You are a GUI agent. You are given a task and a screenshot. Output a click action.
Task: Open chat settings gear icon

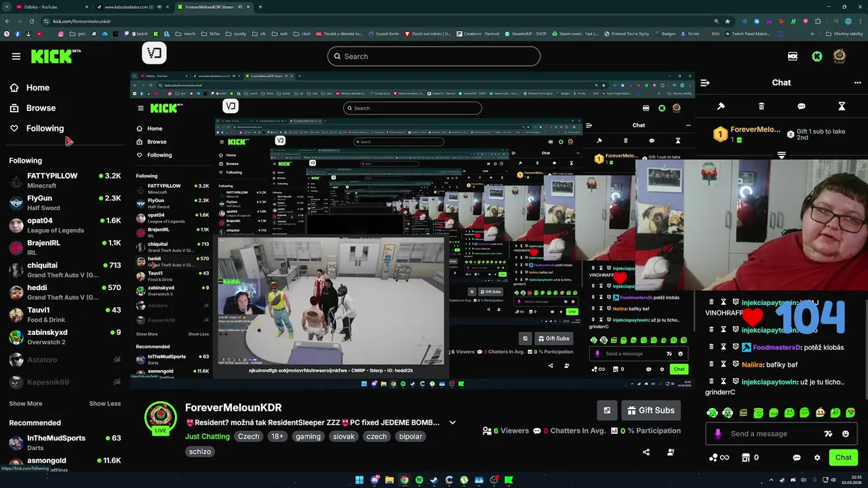click(x=817, y=457)
